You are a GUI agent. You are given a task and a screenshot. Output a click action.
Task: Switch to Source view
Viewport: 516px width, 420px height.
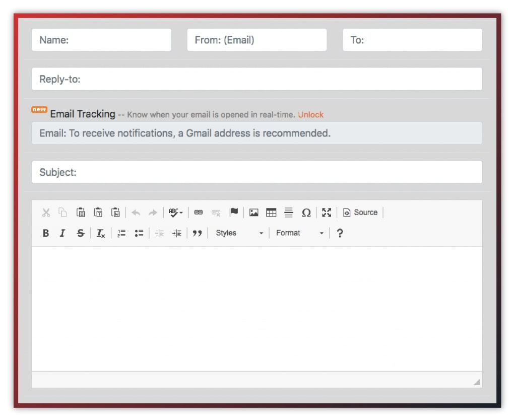(360, 212)
